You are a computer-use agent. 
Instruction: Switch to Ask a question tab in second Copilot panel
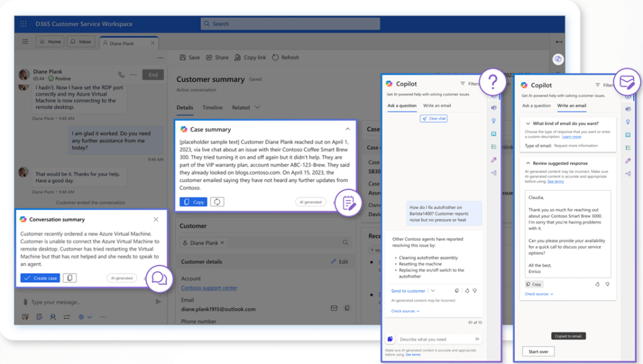[536, 105]
